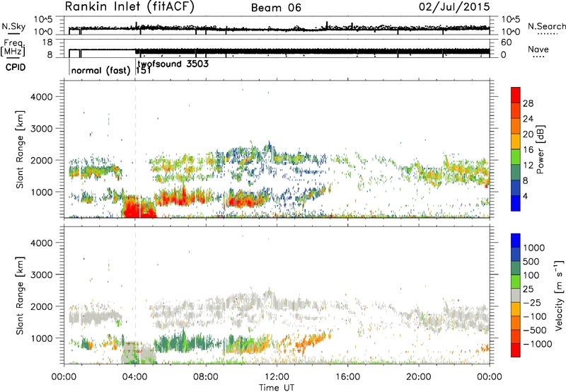Click the "4" power colorbar value
Screen dimensions: 566x392
[x=526, y=196]
